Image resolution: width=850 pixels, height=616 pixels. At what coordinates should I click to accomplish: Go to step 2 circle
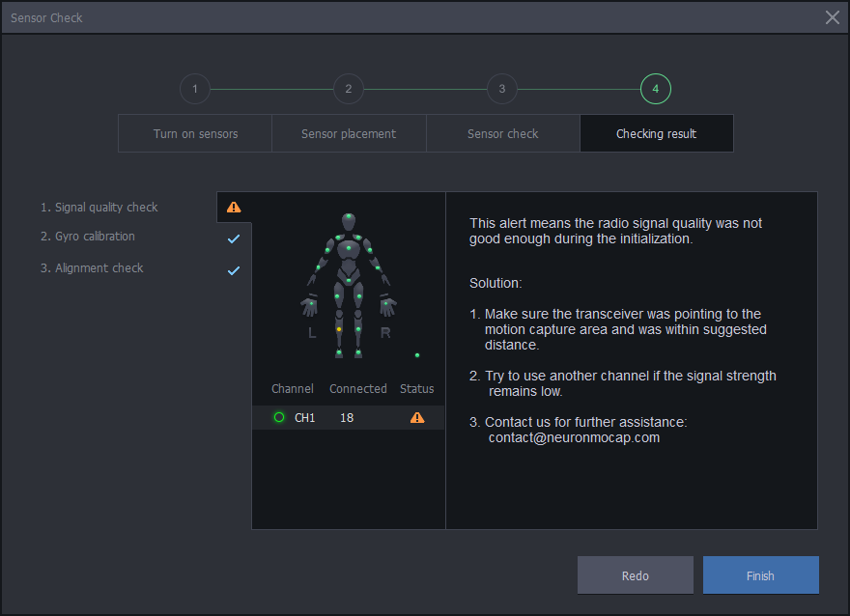[349, 89]
